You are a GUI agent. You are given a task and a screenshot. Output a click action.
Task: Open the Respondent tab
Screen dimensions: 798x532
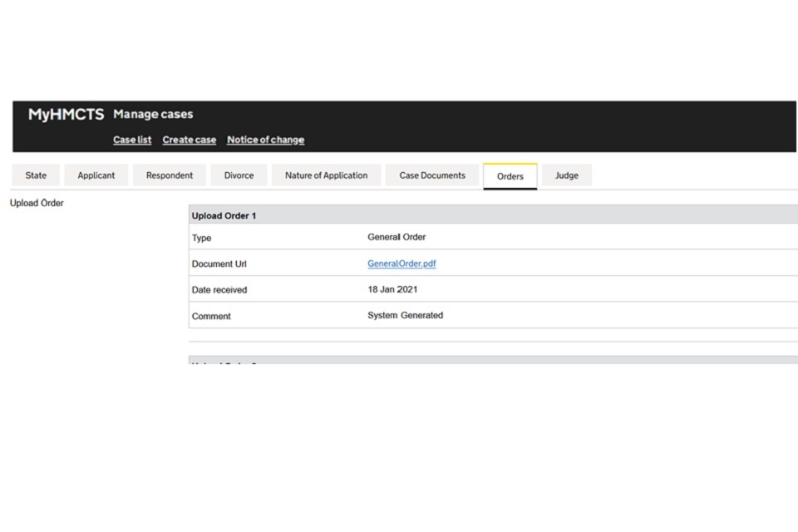tap(170, 175)
